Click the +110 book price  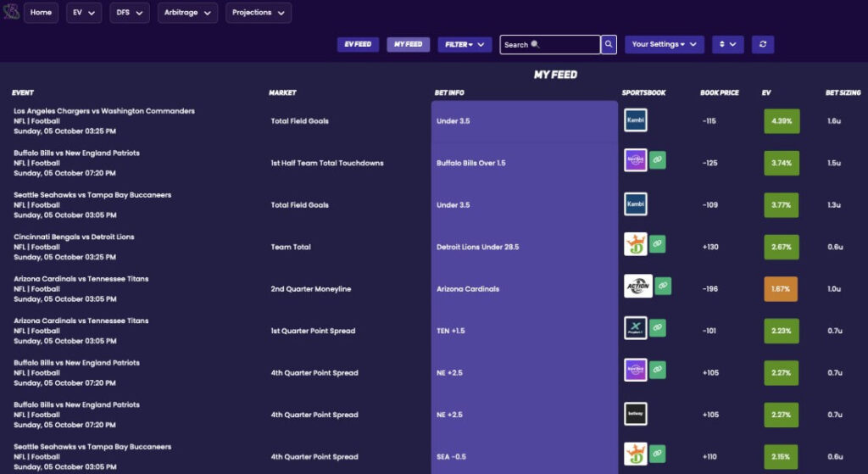coord(709,457)
